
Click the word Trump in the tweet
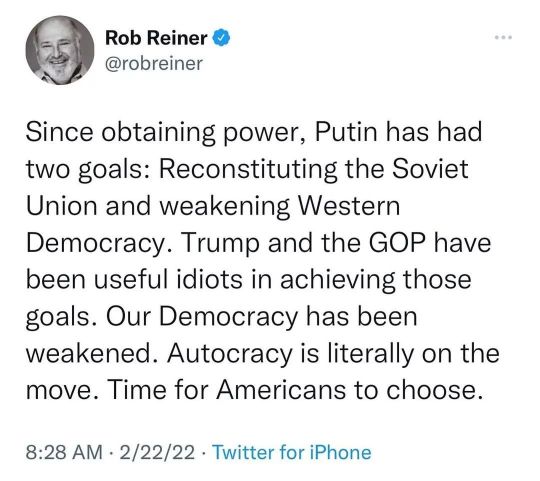click(x=220, y=243)
